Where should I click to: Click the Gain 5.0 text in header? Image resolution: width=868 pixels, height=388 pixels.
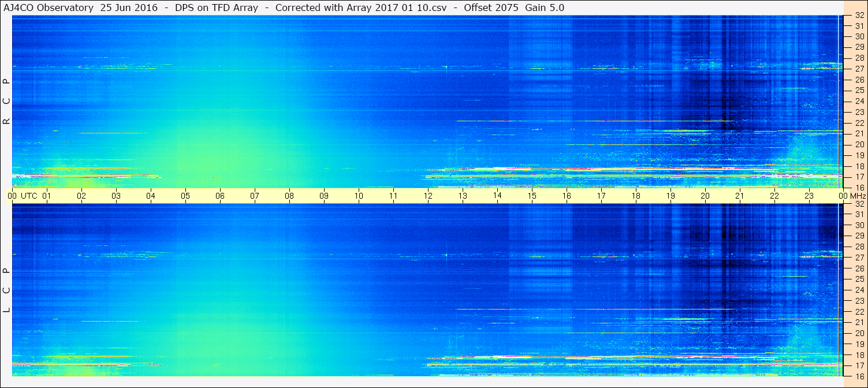545,8
